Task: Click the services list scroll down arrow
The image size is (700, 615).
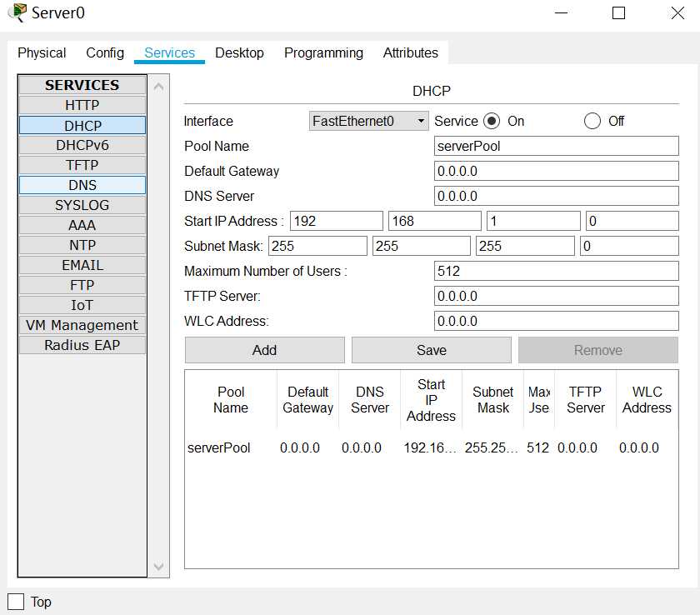Action: 158,567
